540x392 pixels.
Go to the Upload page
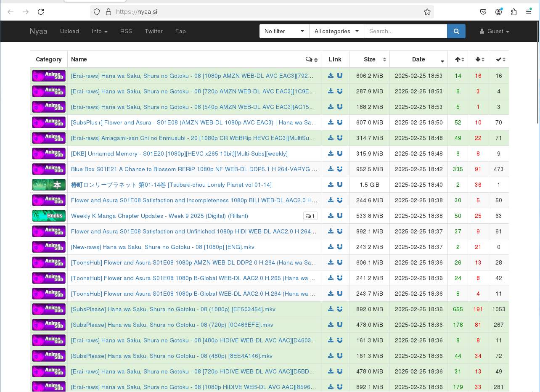tap(69, 31)
